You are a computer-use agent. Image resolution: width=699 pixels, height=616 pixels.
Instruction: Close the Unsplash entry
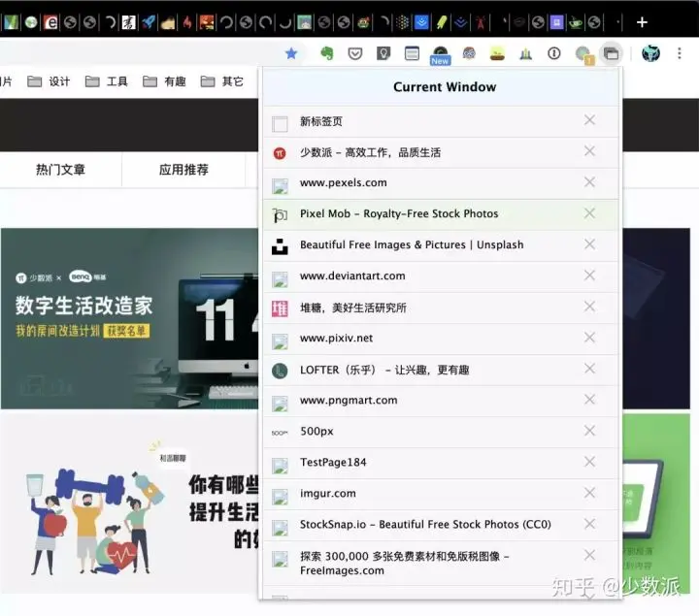tap(589, 244)
